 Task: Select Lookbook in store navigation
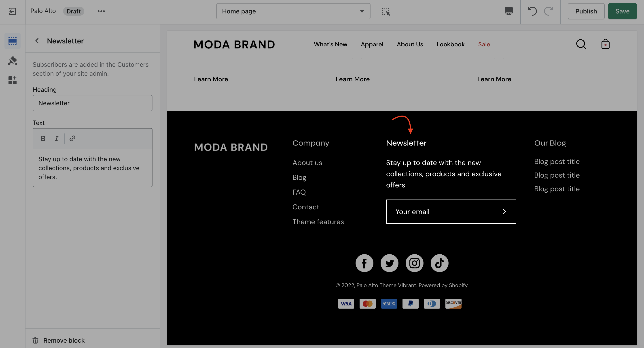451,44
